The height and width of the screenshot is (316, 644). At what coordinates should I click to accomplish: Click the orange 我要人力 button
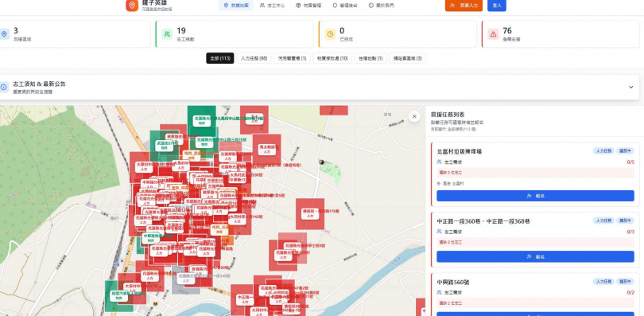pyautogui.click(x=464, y=6)
